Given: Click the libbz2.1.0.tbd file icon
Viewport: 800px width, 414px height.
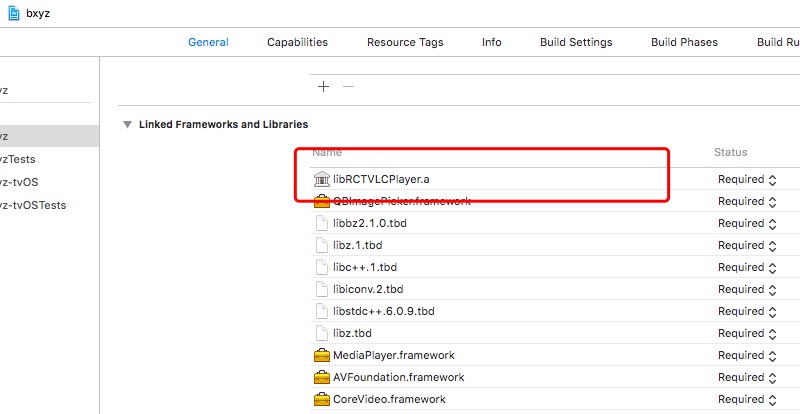Looking at the screenshot, I should point(322,223).
